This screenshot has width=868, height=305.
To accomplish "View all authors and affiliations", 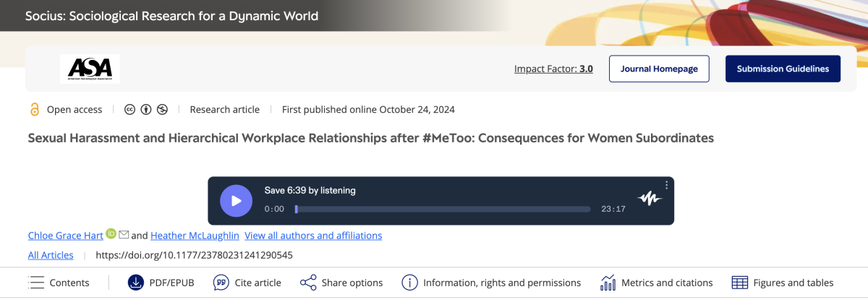I will coord(313,235).
